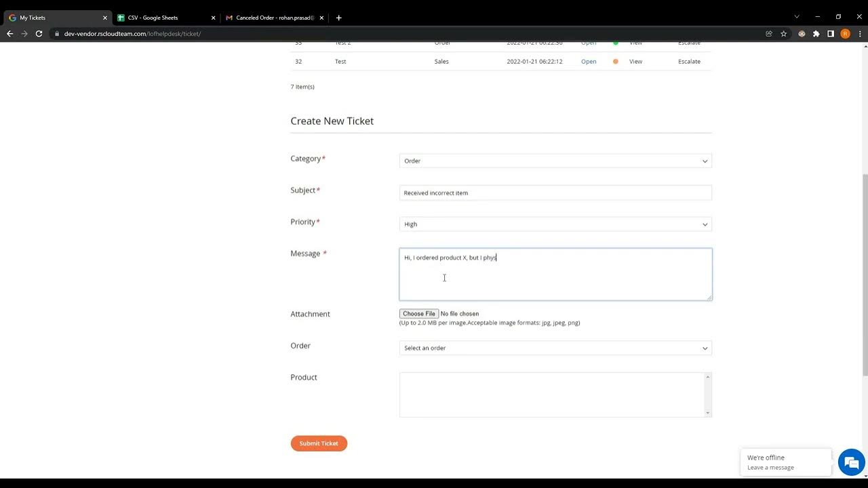Screen dimensions: 868x488
Task: Click inside the Message text area
Action: click(x=555, y=274)
